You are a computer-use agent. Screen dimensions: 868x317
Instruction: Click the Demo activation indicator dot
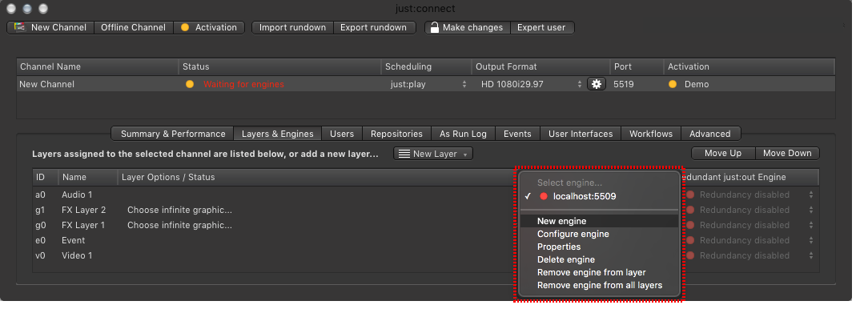click(673, 84)
